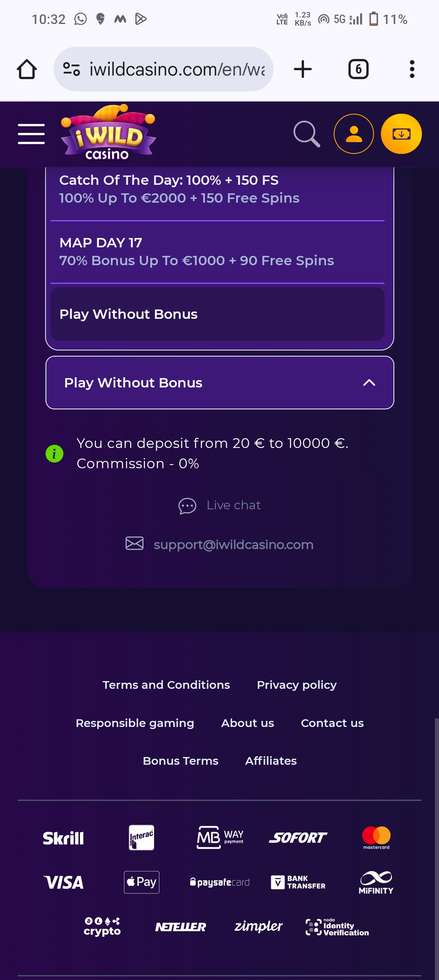The image size is (439, 980).
Task: Open the hamburger navigation menu
Action: [31, 134]
